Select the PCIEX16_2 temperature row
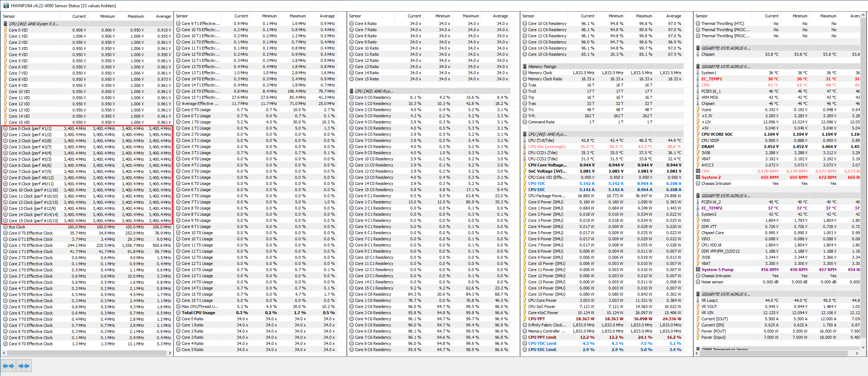The width and height of the screenshot is (868, 376). [778, 202]
